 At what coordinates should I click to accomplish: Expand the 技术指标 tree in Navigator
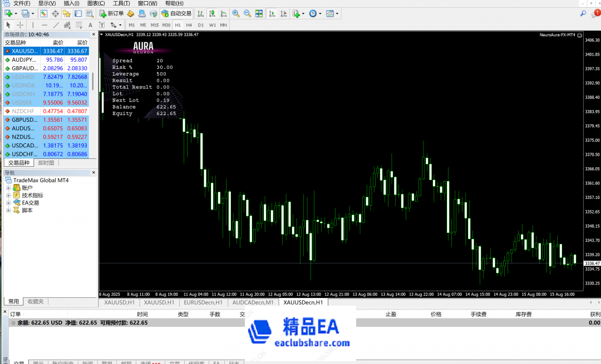pos(8,195)
